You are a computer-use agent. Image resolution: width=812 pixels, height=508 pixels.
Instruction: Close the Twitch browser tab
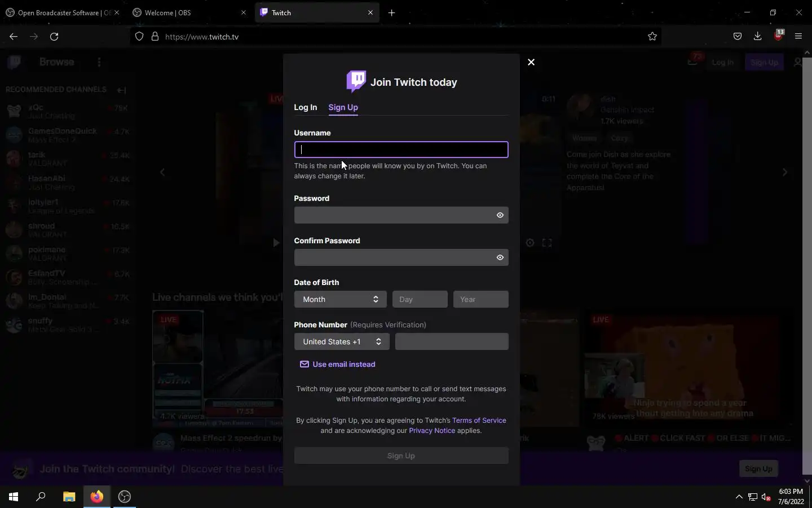coord(370,12)
